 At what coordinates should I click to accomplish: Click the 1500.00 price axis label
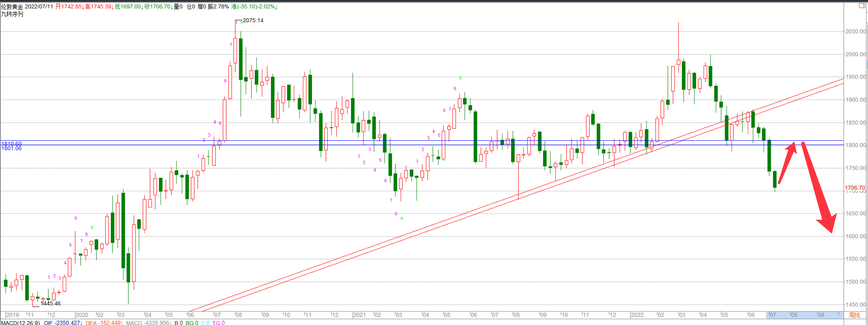856,282
